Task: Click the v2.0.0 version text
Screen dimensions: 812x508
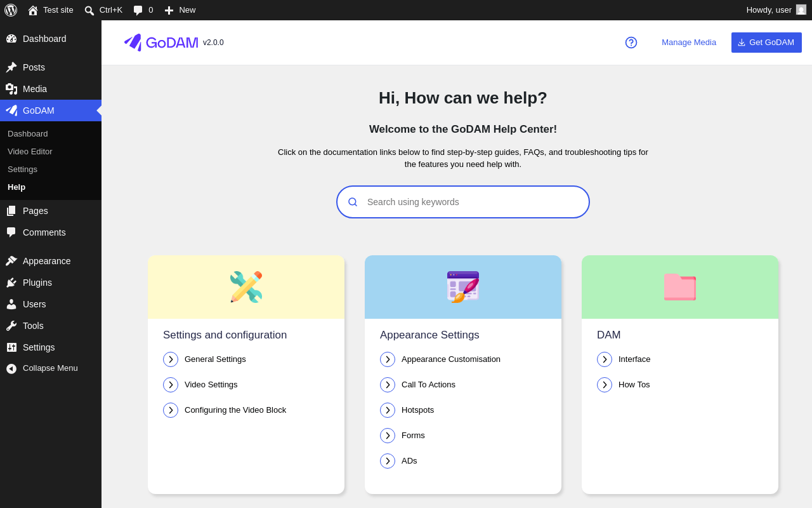Action: pos(213,43)
